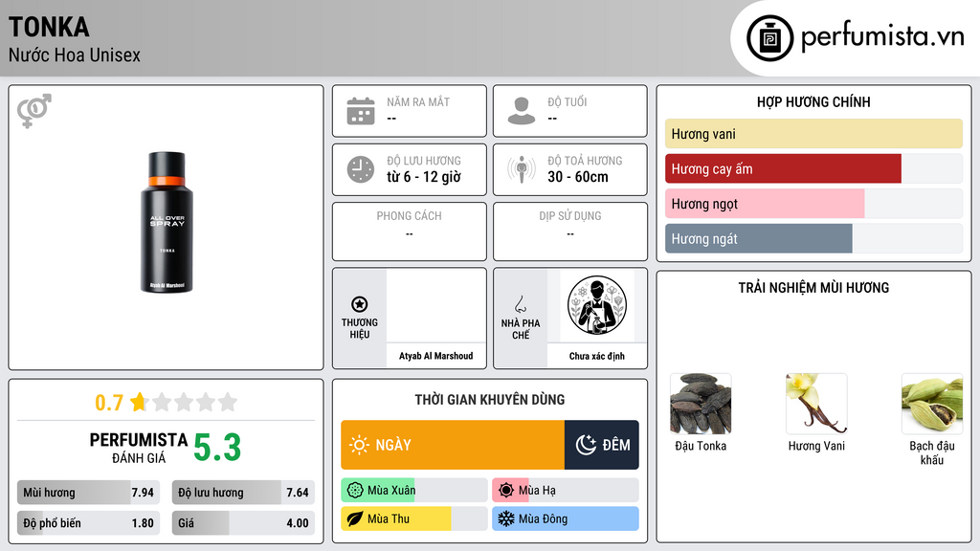Click the red Hương cay ấm accord bar
The height and width of the screenshot is (551, 980).
coord(783,168)
